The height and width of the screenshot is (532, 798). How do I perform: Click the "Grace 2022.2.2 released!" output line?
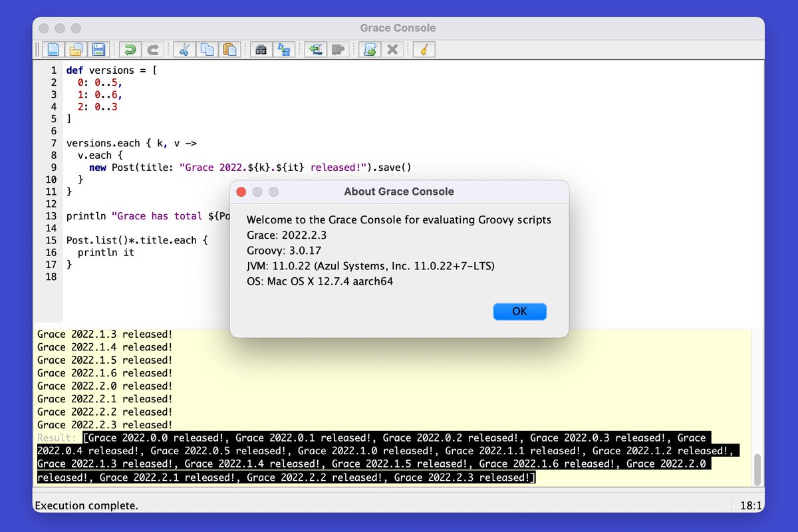(x=105, y=412)
